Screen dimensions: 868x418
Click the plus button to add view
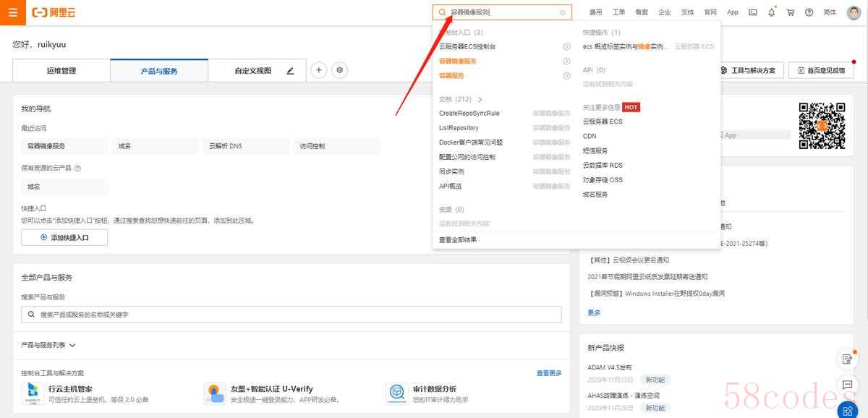(x=318, y=70)
